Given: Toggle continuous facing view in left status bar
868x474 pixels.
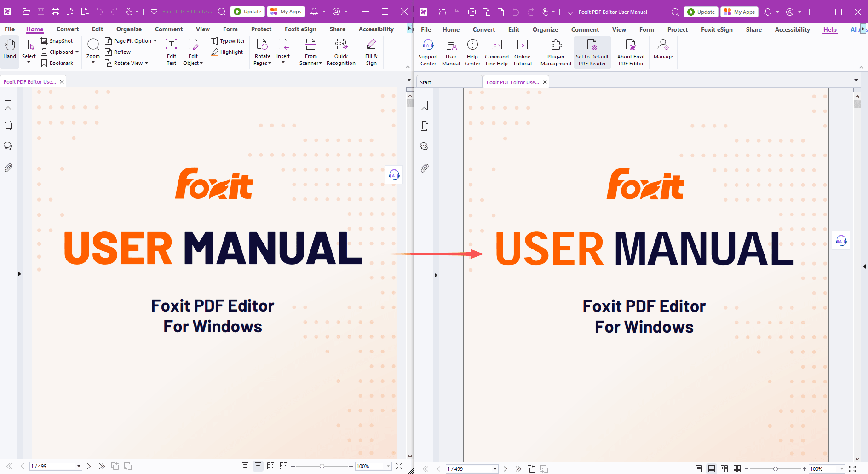Looking at the screenshot, I should click(284, 466).
